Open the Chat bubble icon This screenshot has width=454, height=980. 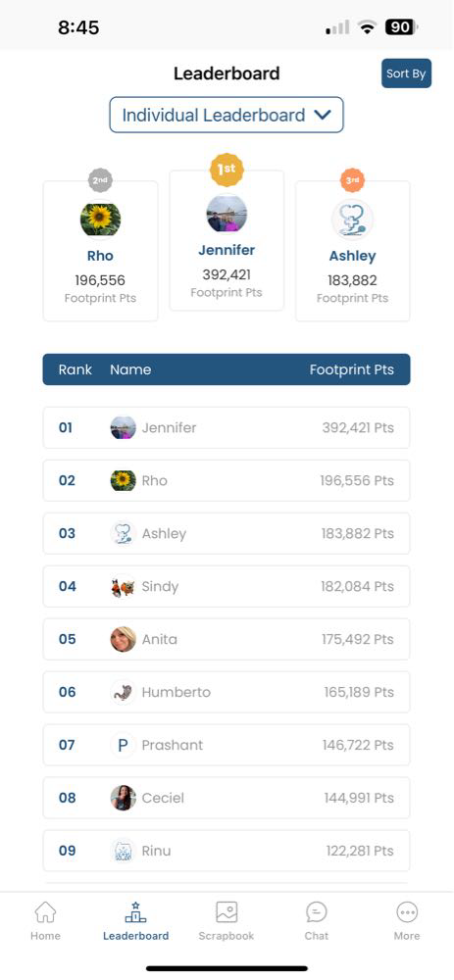tap(317, 912)
